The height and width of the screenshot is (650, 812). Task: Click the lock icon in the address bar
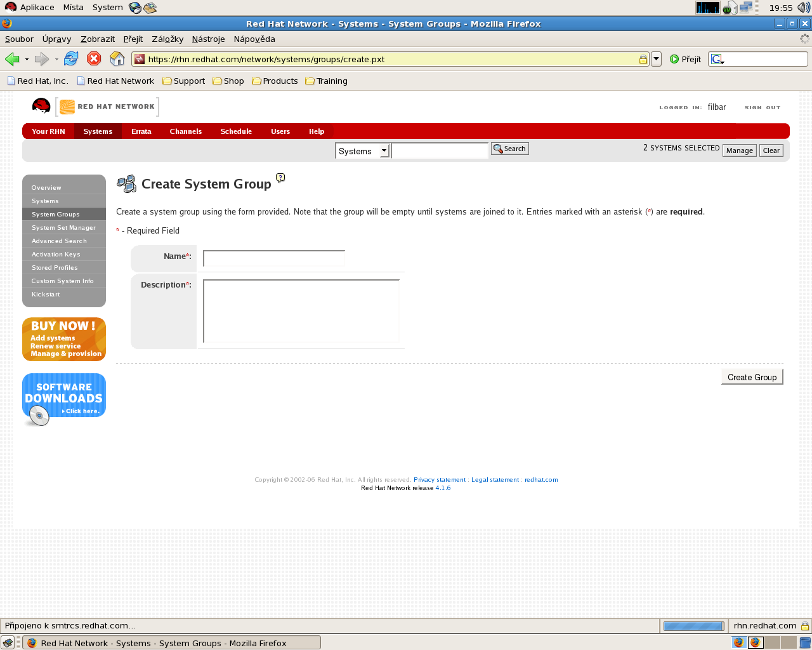point(643,59)
